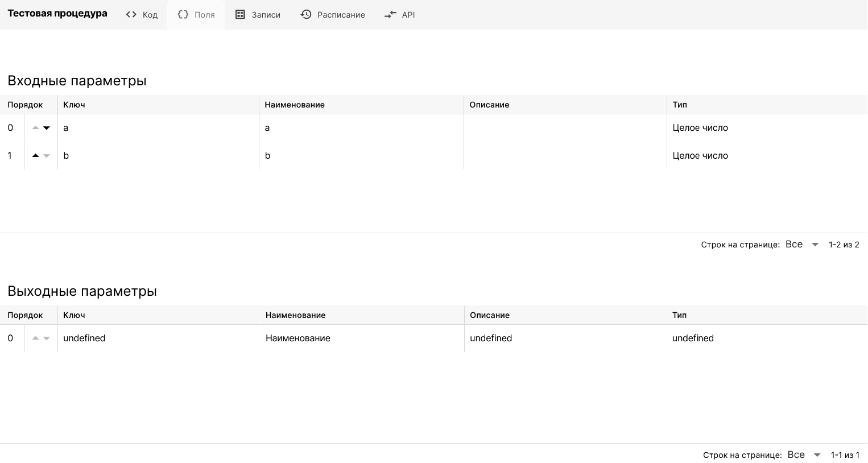The image size is (868, 463).
Task: Open rows-per-page dropdown for output parameters
Action: coord(804,455)
